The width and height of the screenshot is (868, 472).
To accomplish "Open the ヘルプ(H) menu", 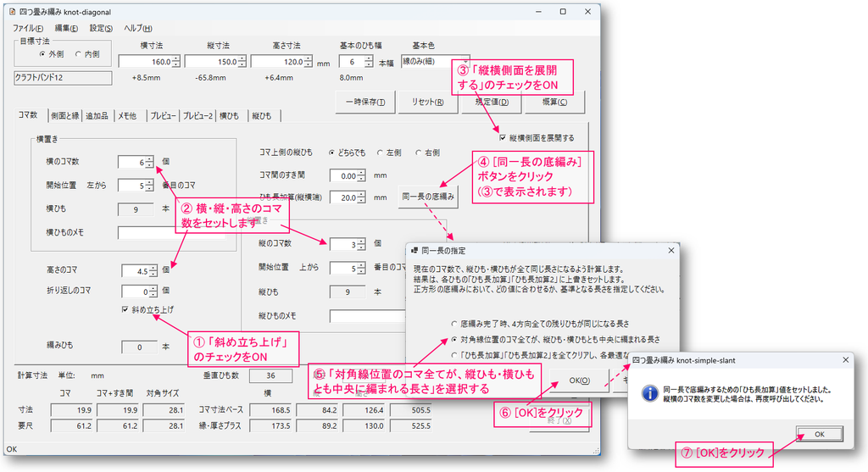I will click(138, 28).
